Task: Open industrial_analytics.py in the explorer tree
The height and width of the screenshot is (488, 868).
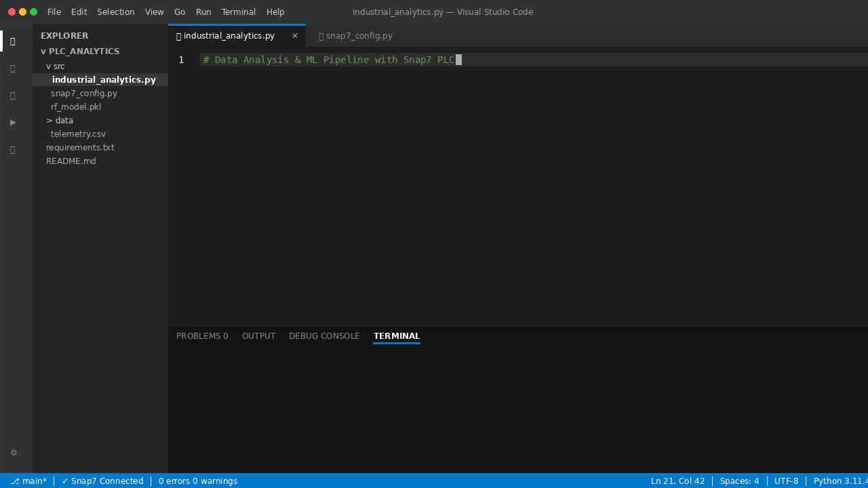Action: click(x=100, y=80)
